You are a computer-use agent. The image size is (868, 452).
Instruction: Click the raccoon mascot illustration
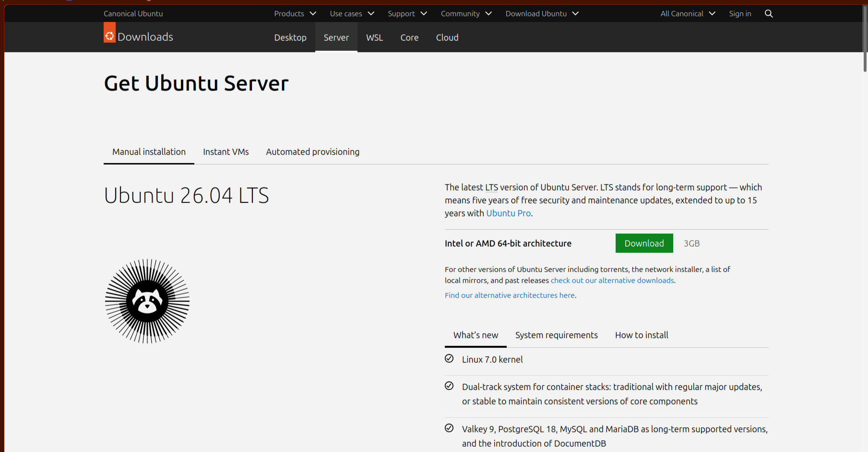point(147,301)
